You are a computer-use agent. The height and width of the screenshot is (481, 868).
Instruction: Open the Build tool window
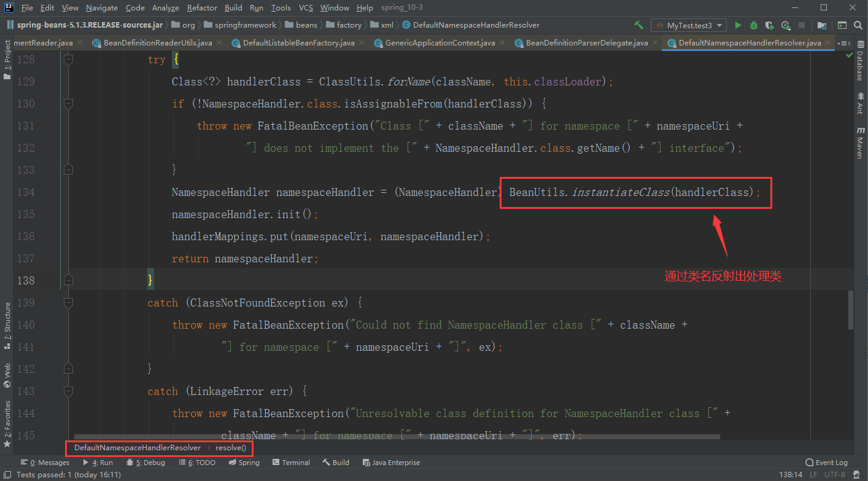[336, 463]
